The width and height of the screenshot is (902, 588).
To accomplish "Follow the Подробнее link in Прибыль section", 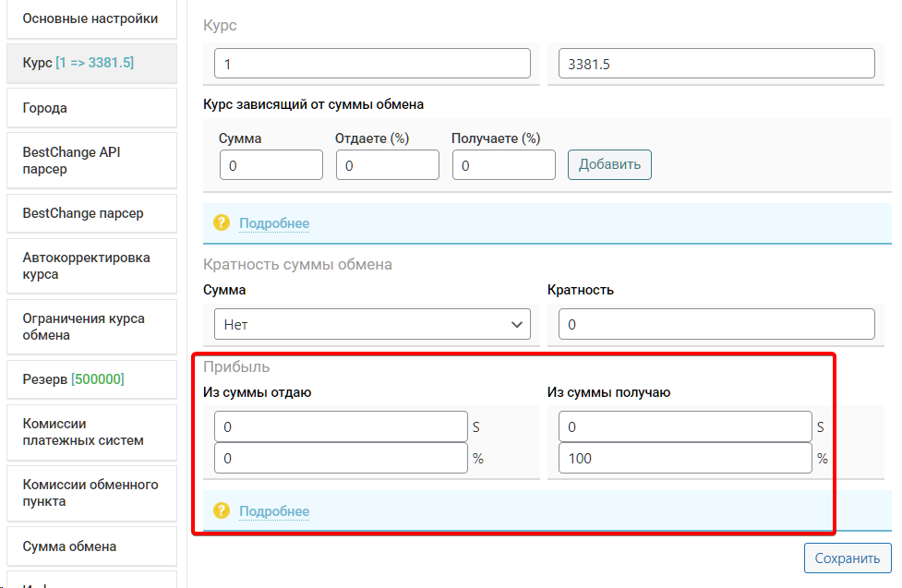I will point(274,511).
